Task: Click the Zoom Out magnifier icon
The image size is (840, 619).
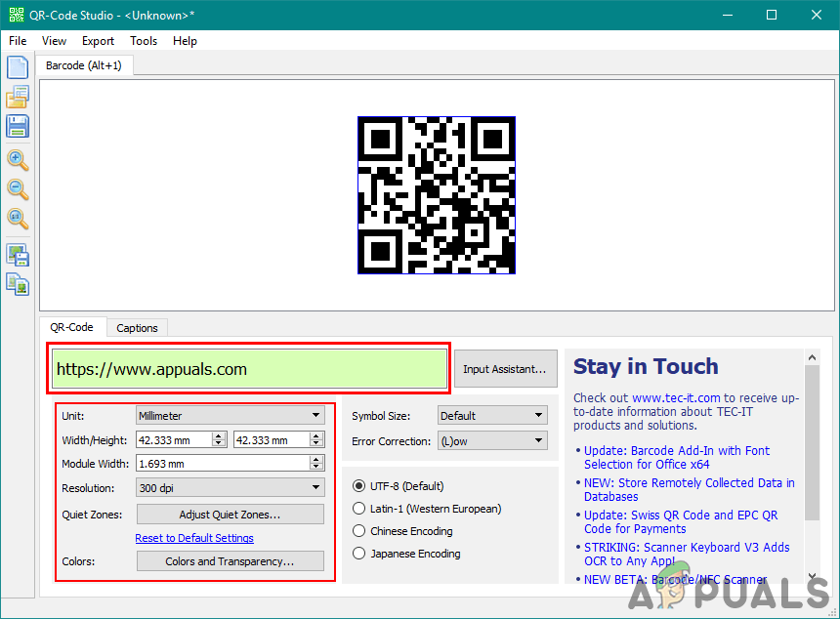Action: tap(18, 189)
